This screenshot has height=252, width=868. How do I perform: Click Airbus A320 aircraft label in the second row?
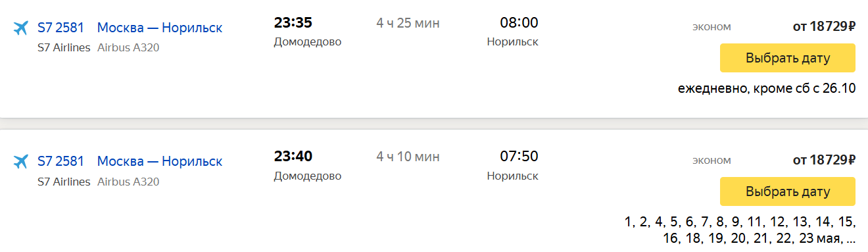(x=128, y=181)
